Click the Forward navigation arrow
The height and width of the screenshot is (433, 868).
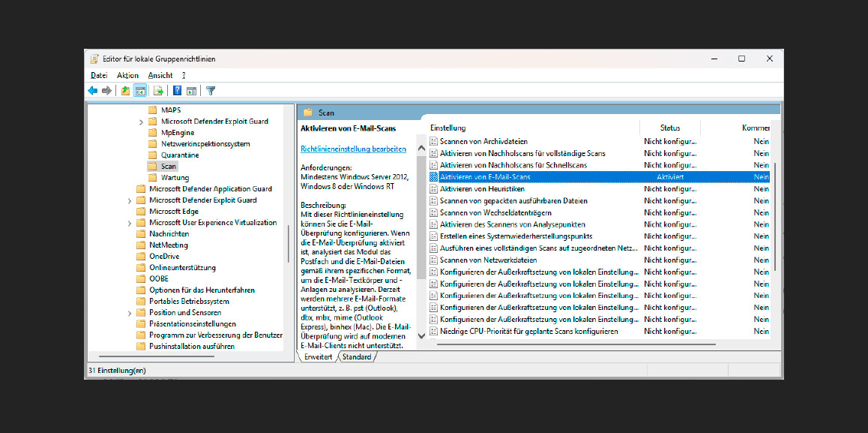click(x=106, y=90)
